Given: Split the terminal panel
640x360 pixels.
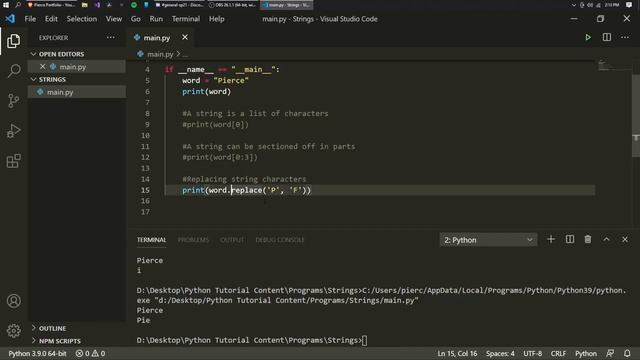Looking at the screenshot, I should click(x=569, y=240).
